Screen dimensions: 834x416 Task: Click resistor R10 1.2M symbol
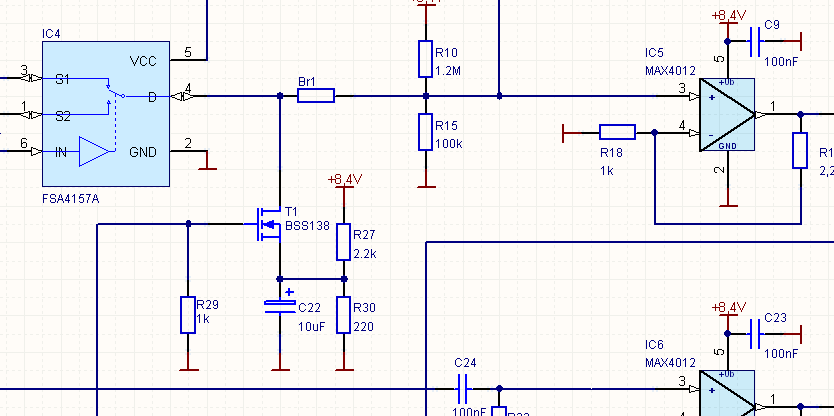(x=426, y=59)
